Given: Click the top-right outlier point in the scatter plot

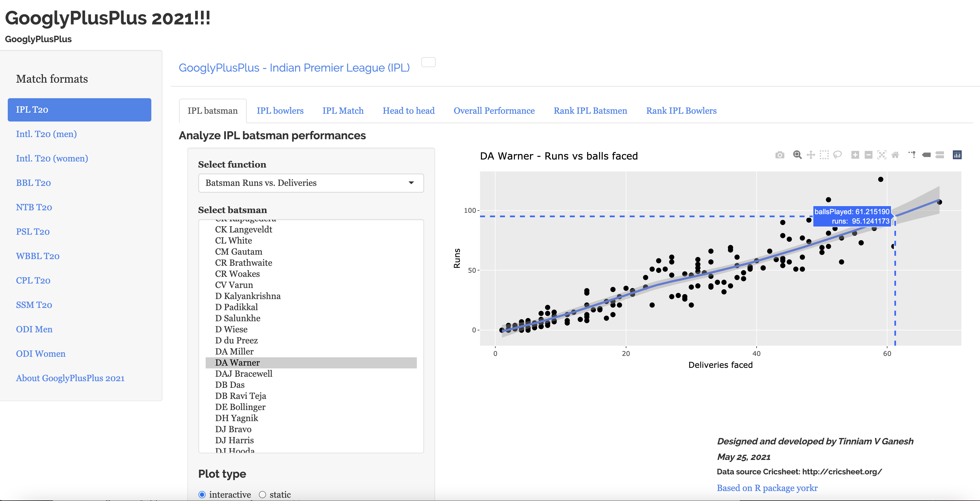Looking at the screenshot, I should (x=880, y=179).
